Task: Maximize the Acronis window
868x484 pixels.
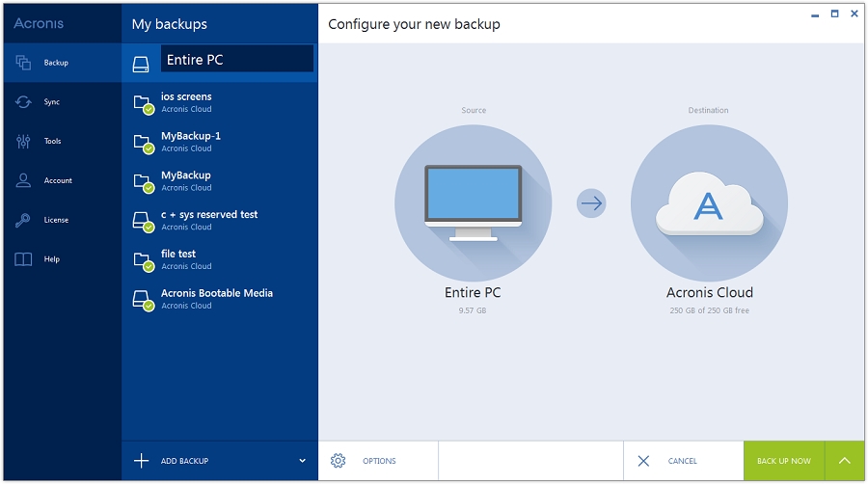Action: pos(835,13)
